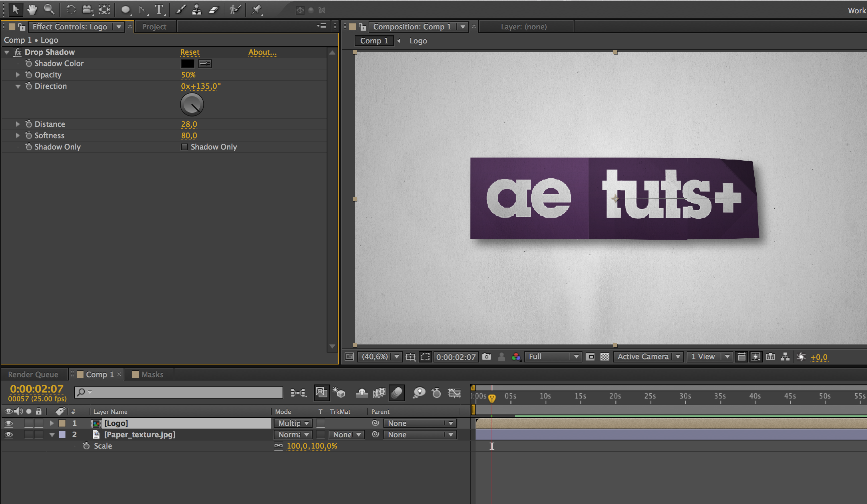Screen dimensions: 867x504
Task: Switch to the Project tab
Action: tap(154, 26)
